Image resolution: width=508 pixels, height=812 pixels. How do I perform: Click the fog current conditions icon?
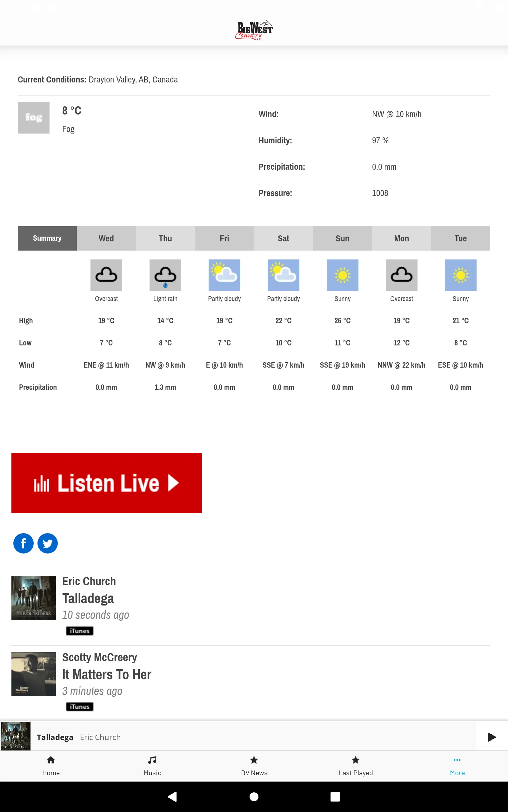[34, 118]
